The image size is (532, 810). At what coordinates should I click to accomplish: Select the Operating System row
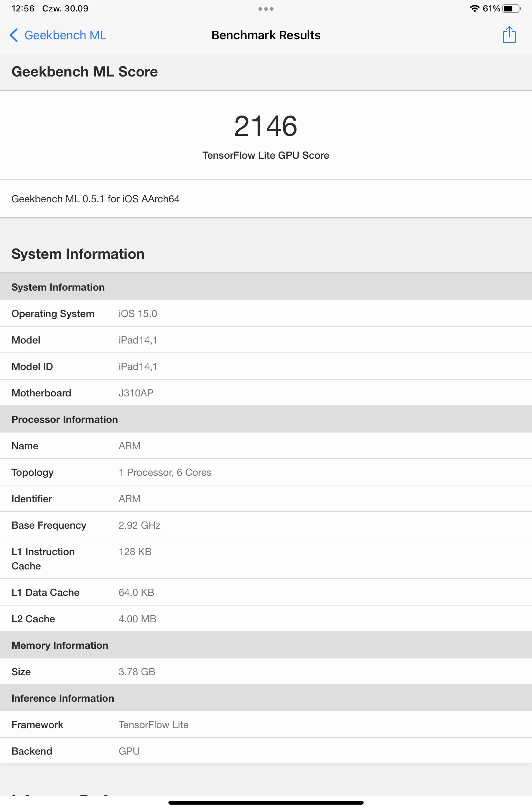pos(266,313)
